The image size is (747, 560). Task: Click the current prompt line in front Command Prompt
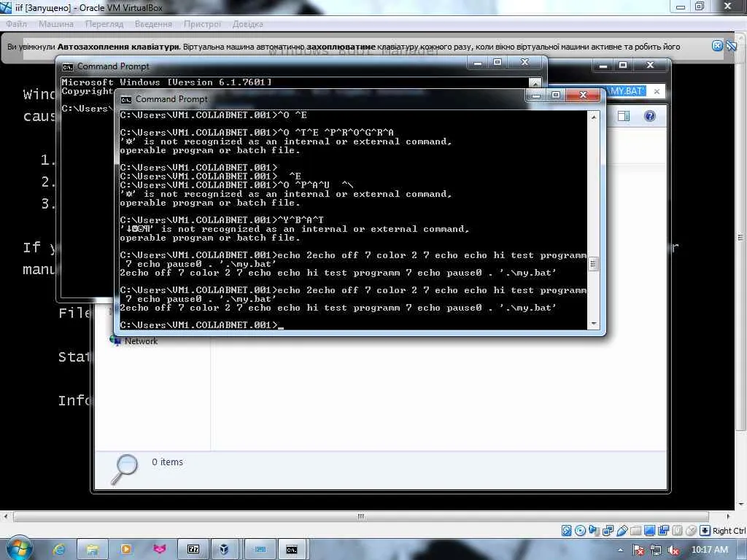201,325
